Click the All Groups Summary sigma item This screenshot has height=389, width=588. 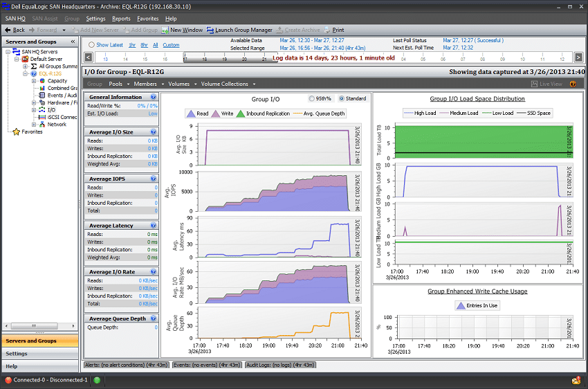pos(54,66)
